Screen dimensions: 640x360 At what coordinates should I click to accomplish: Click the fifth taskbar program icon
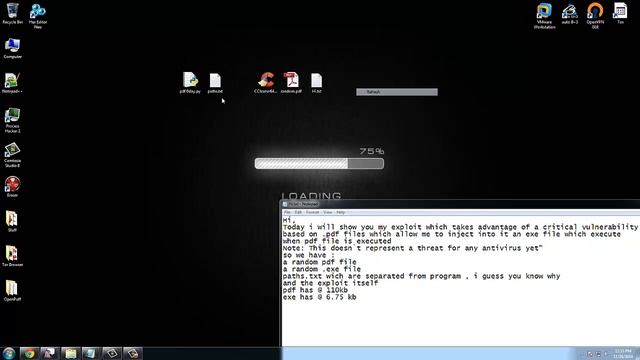pos(112,353)
